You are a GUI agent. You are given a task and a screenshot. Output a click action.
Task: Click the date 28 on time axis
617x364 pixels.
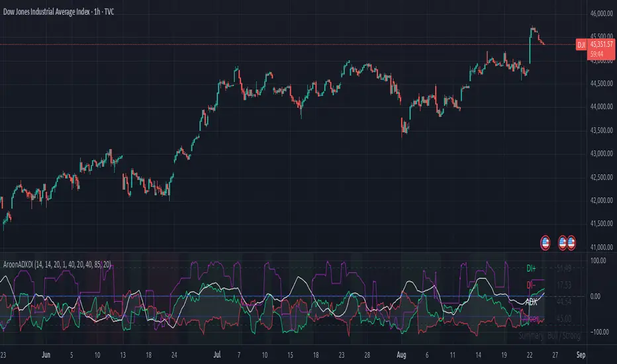(x=367, y=355)
